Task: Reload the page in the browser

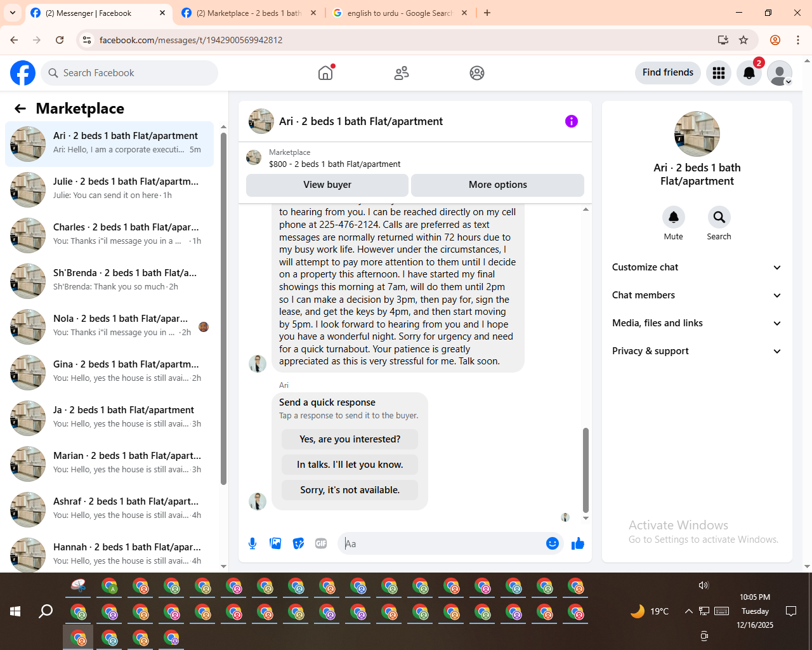Action: [60, 40]
